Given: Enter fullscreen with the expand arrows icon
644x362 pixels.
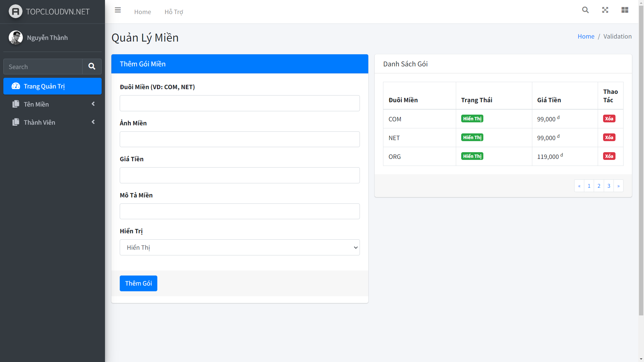Looking at the screenshot, I should pos(605,10).
